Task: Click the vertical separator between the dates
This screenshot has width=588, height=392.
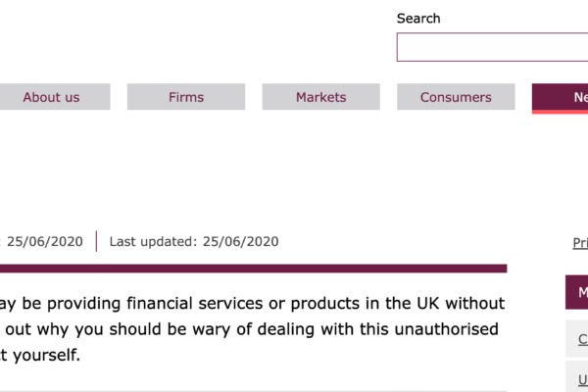Action: [x=96, y=241]
